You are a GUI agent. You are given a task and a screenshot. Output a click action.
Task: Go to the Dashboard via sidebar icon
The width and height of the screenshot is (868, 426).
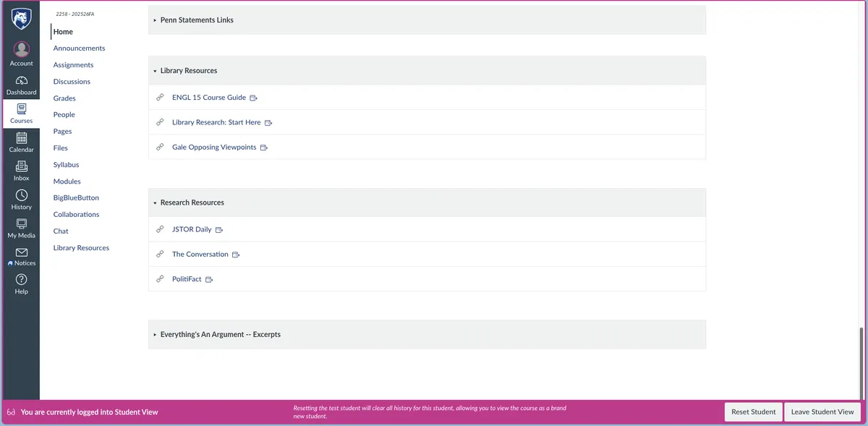[x=21, y=81]
